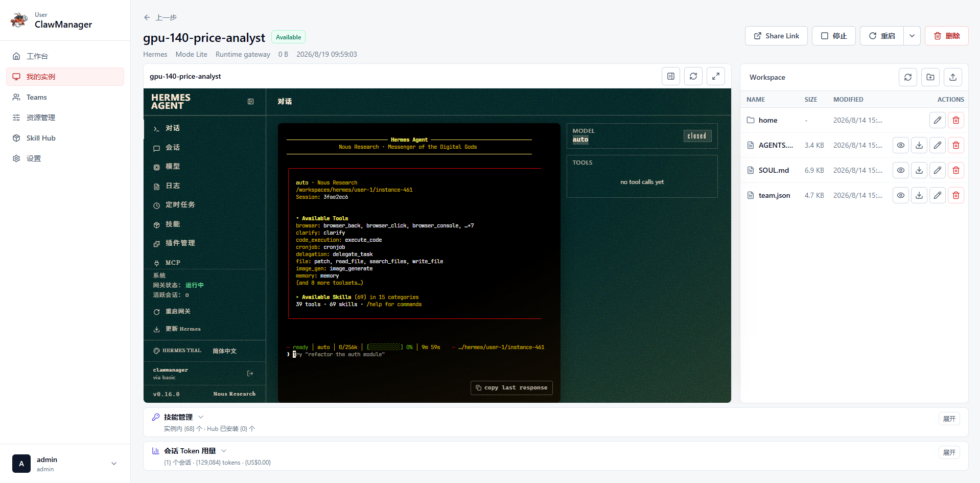The width and height of the screenshot is (980, 483).
Task: Open the restart options dropdown arrow
Action: point(912,36)
